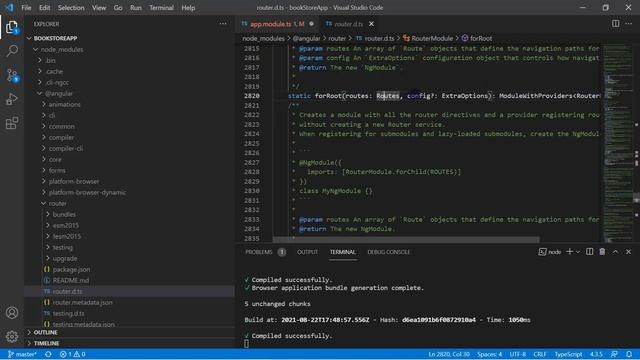Open the Go menu
The image size is (640, 360).
point(118,8)
